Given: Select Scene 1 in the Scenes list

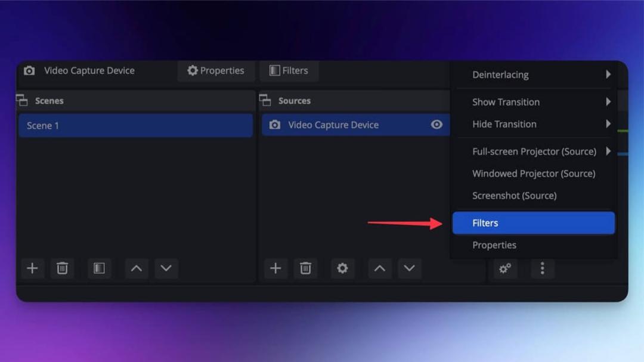Looking at the screenshot, I should [135, 126].
